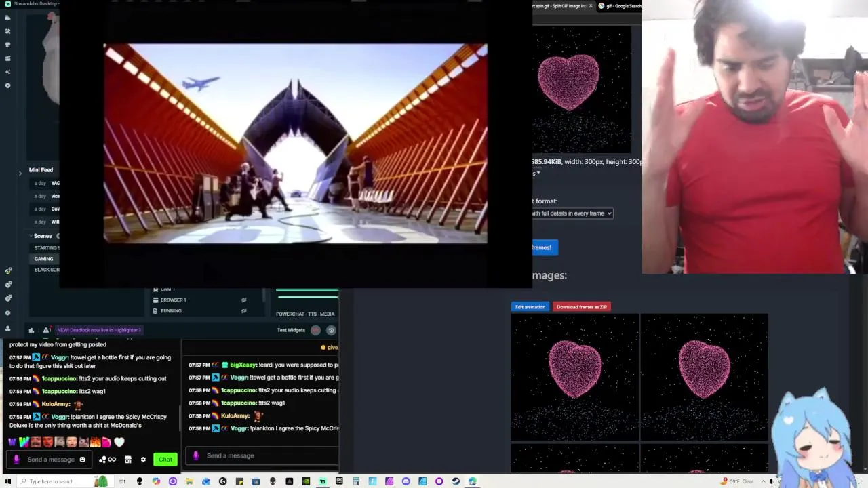Image resolution: width=868 pixels, height=488 pixels.
Task: Click the heart GIF preview image
Action: (x=582, y=91)
